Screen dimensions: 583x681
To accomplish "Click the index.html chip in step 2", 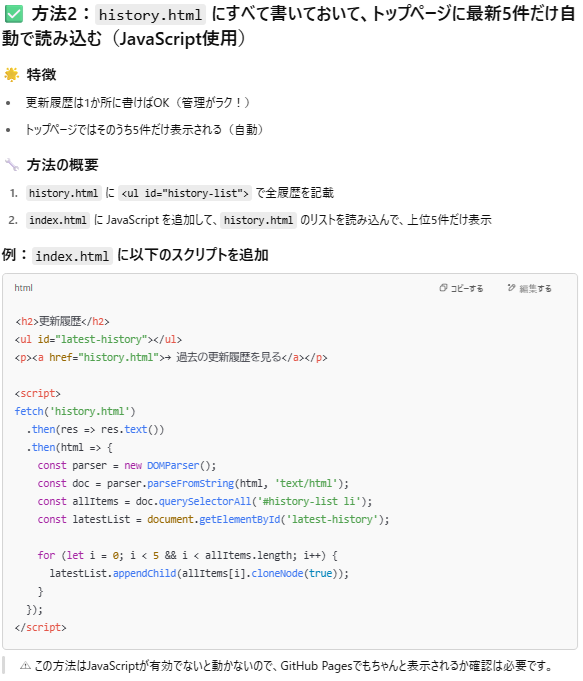I will point(58,220).
